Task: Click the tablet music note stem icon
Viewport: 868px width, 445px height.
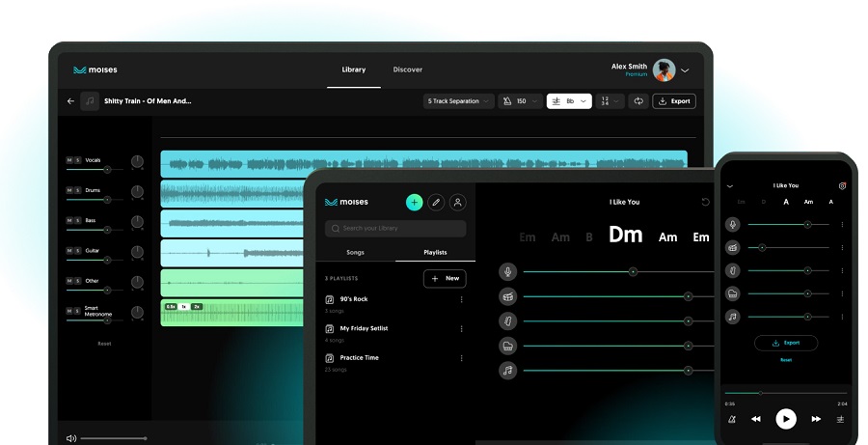Action: 507,370
